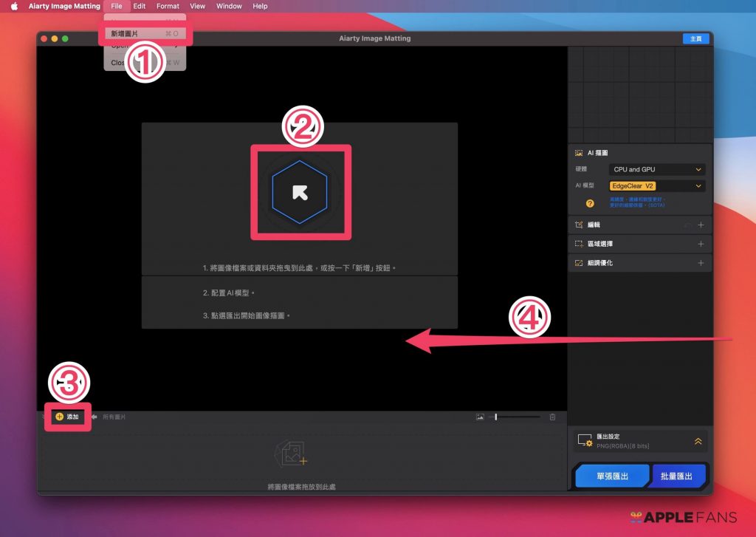Screen dimensions: 756x537
Task: Expand the 編輯 panel with plus sign
Action: 701,225
